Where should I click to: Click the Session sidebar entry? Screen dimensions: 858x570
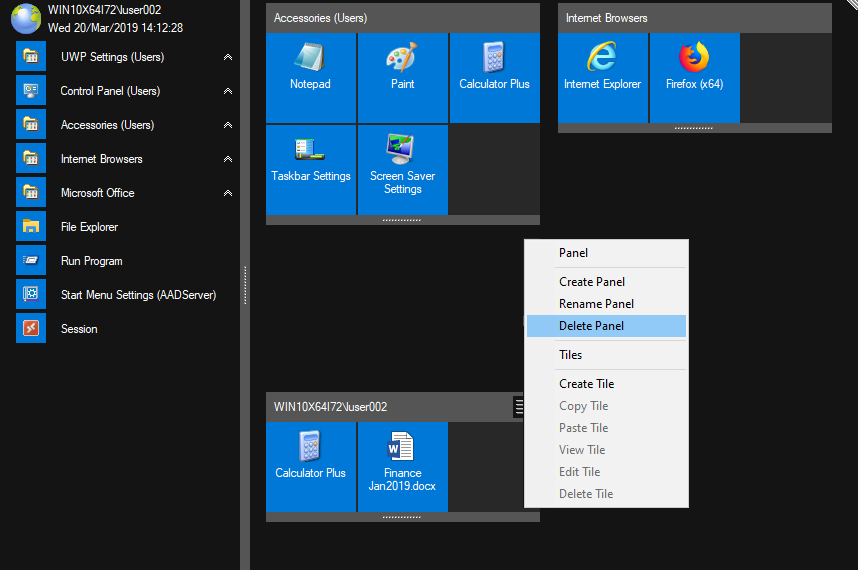[79, 329]
